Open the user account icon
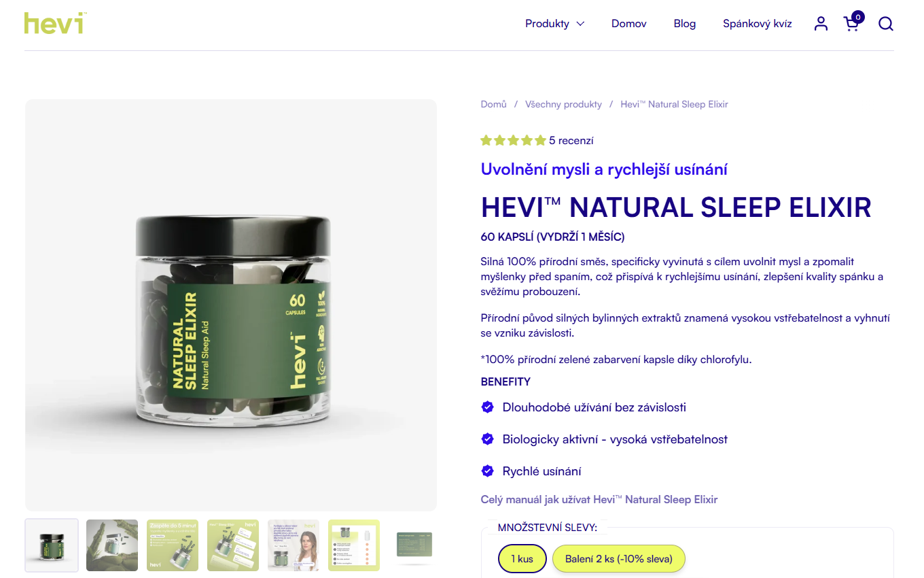This screenshot has width=924, height=578. (821, 24)
